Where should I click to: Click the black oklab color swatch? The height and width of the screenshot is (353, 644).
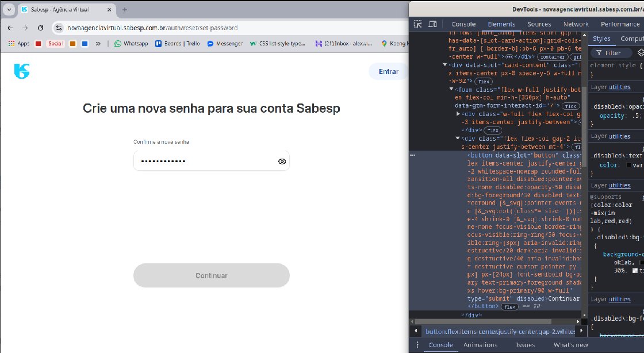coord(642,262)
